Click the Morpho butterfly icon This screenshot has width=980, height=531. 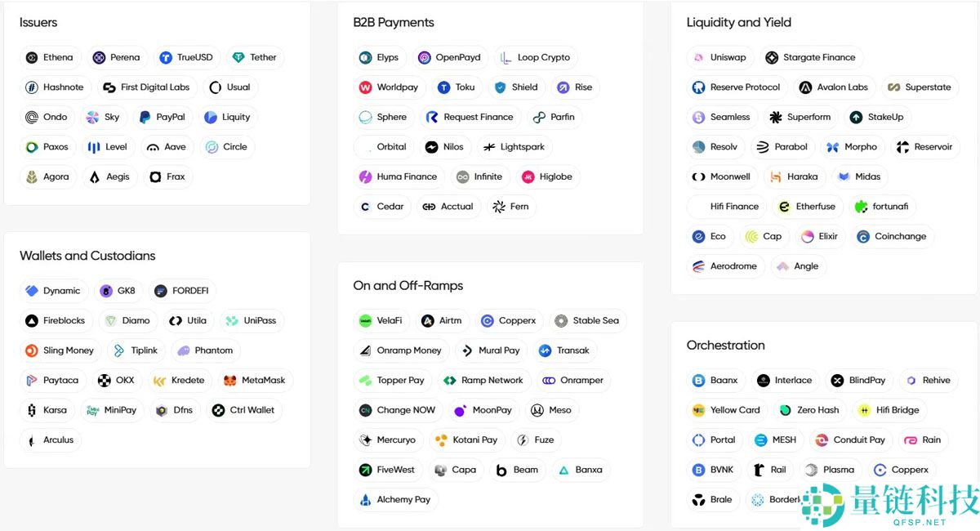(x=833, y=147)
